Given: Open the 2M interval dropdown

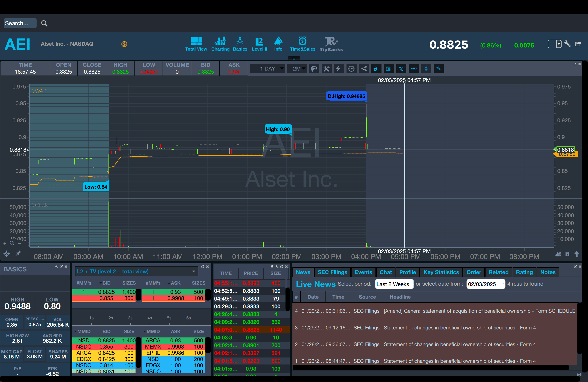Looking at the screenshot, I should (x=297, y=69).
